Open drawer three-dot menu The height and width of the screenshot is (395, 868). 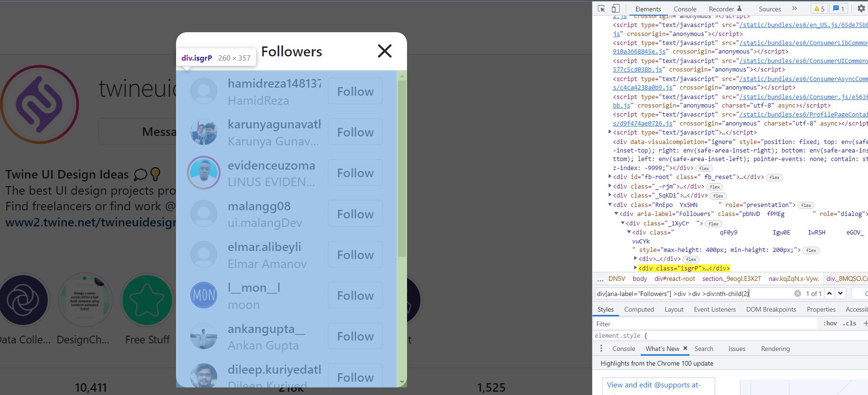pos(601,349)
